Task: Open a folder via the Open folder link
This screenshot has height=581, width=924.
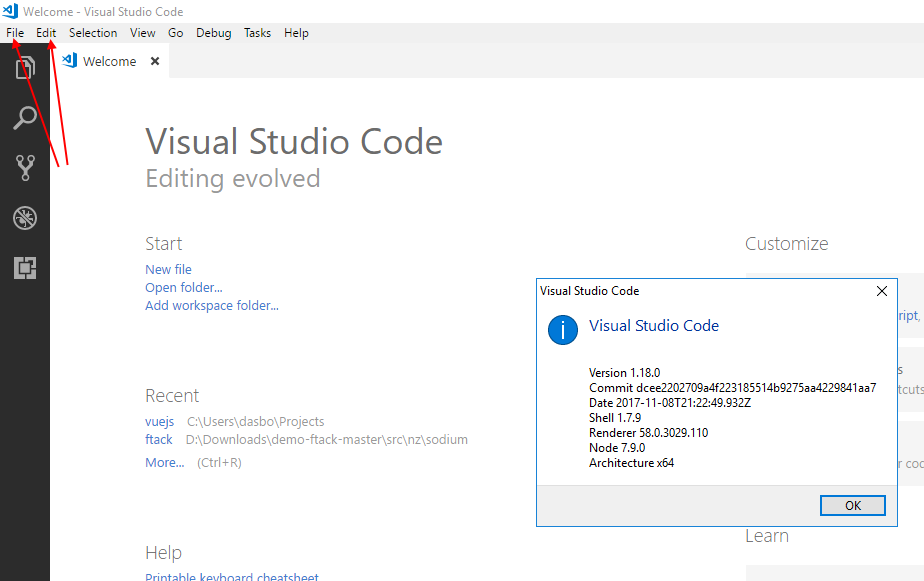Action: click(x=183, y=287)
